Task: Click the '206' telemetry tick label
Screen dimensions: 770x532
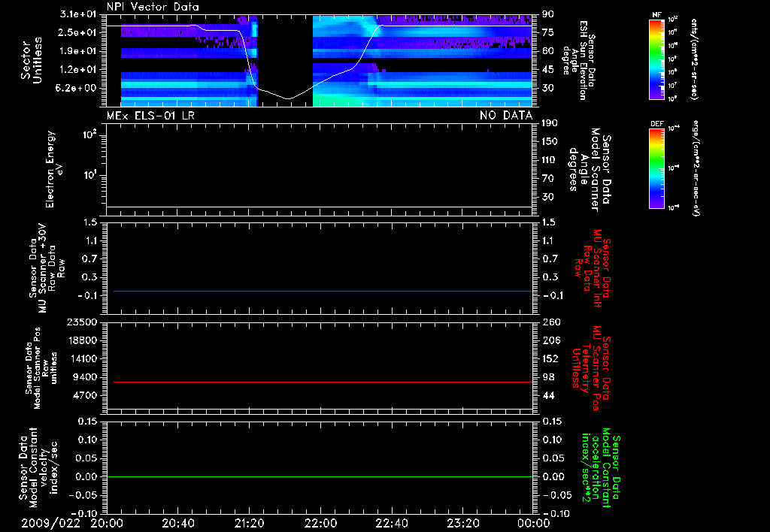Action: [x=550, y=340]
